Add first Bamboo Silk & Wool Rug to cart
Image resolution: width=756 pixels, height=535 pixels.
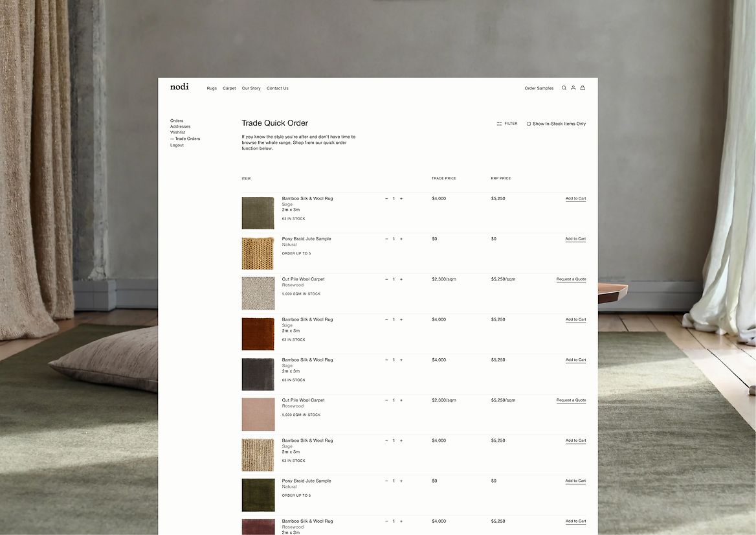tap(575, 199)
